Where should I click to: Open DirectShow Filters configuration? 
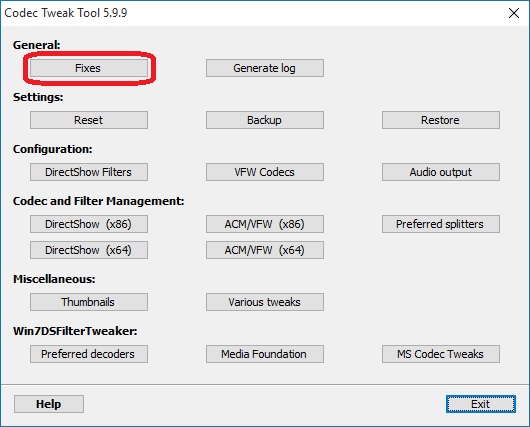coord(89,172)
